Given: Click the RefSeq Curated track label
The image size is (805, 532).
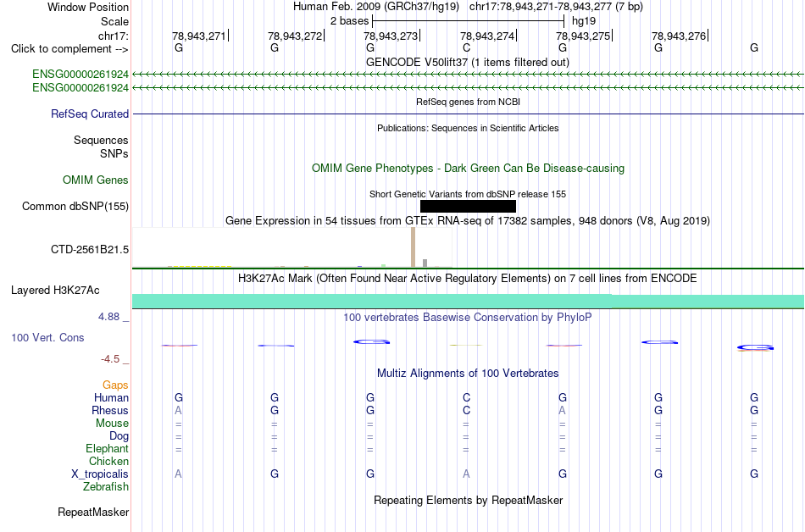Looking at the screenshot, I should (90, 114).
